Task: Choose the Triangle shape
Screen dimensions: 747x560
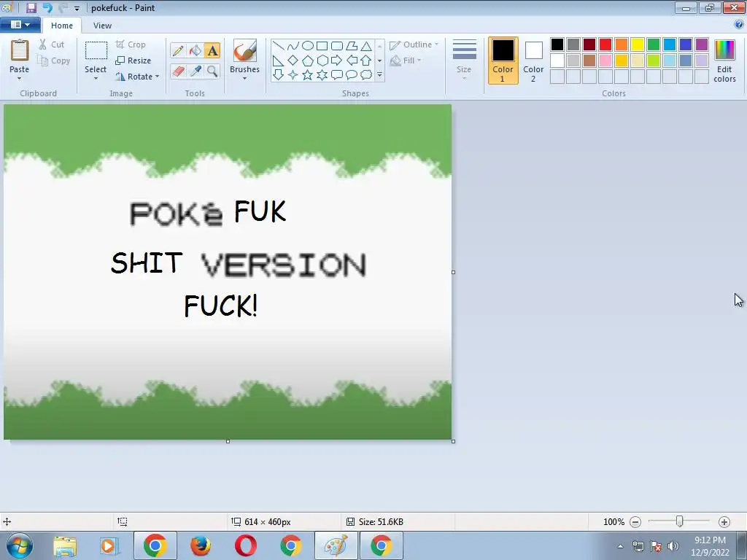Action: (x=366, y=46)
